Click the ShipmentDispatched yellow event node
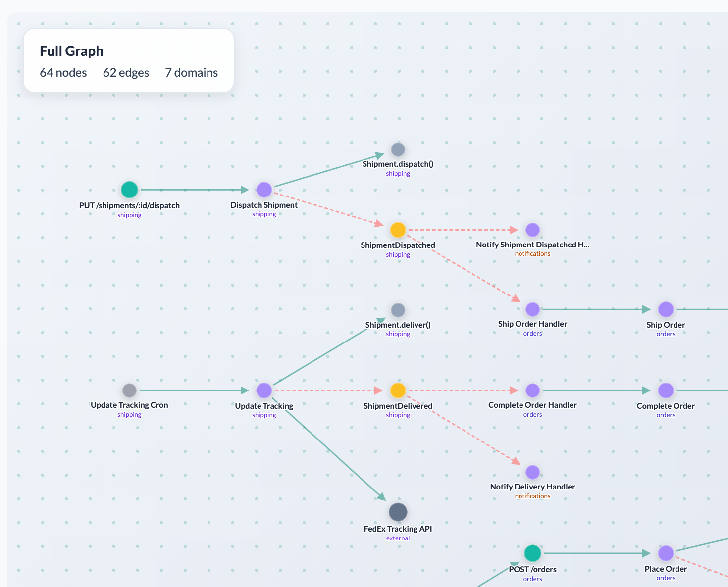 [x=398, y=230]
